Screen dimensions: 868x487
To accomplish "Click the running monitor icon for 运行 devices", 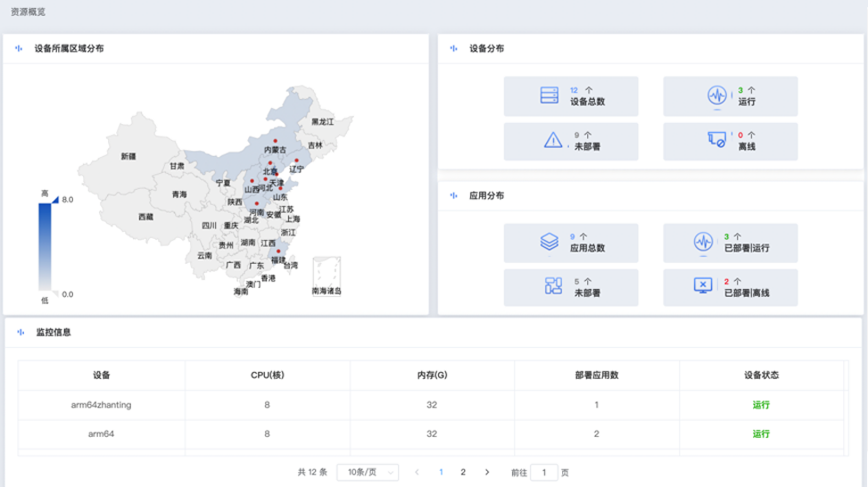I will [x=716, y=96].
